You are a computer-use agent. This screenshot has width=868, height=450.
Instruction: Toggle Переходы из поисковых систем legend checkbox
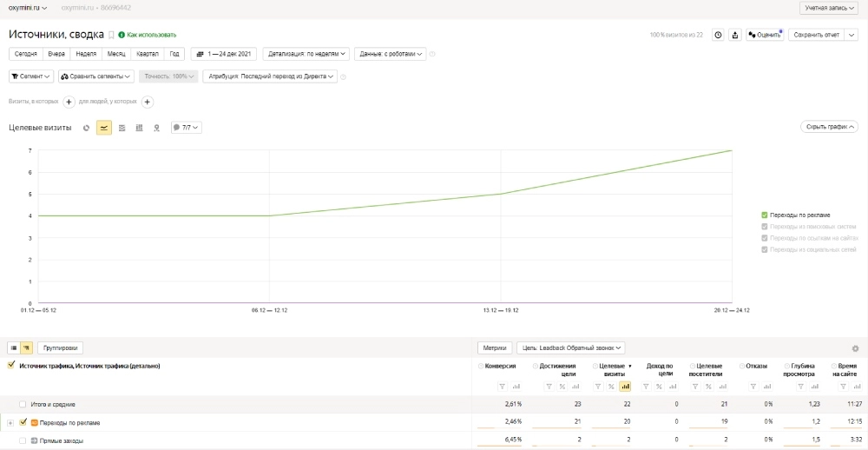(x=765, y=227)
